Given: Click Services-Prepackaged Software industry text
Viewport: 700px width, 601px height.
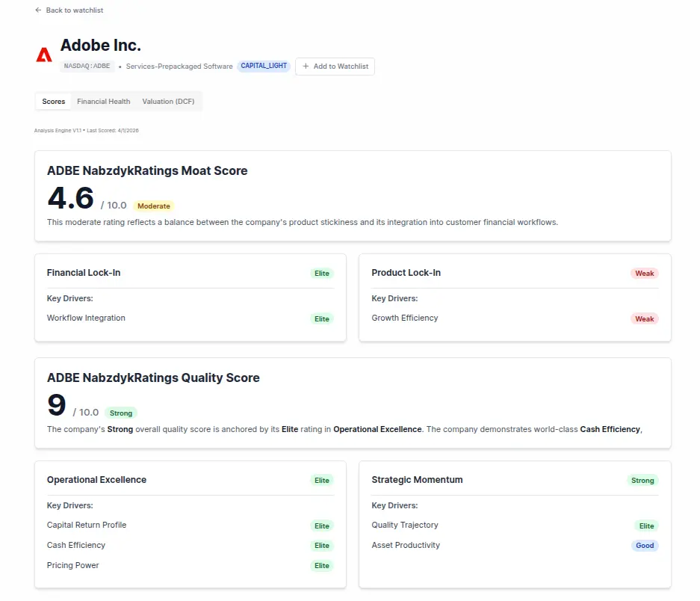Looking at the screenshot, I should pos(179,66).
